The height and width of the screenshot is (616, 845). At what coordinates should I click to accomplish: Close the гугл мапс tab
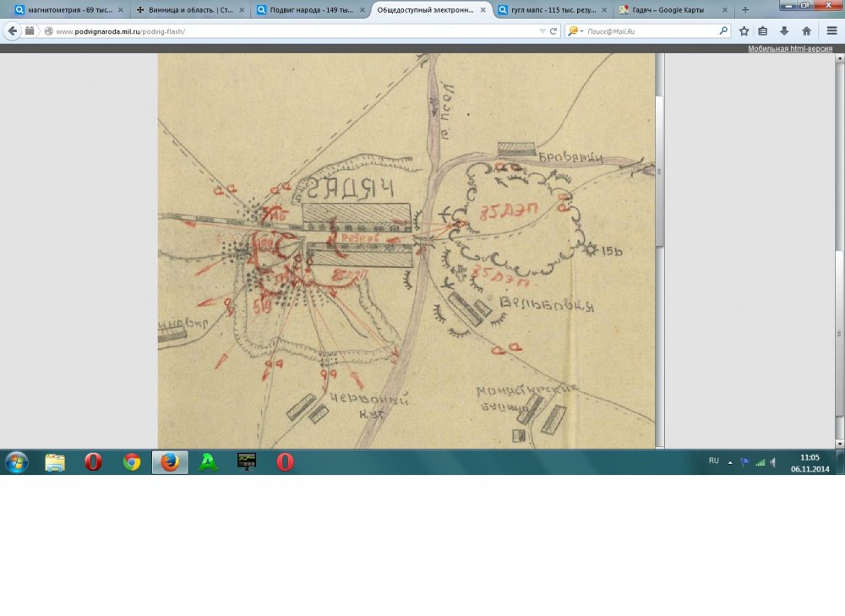pos(603,9)
